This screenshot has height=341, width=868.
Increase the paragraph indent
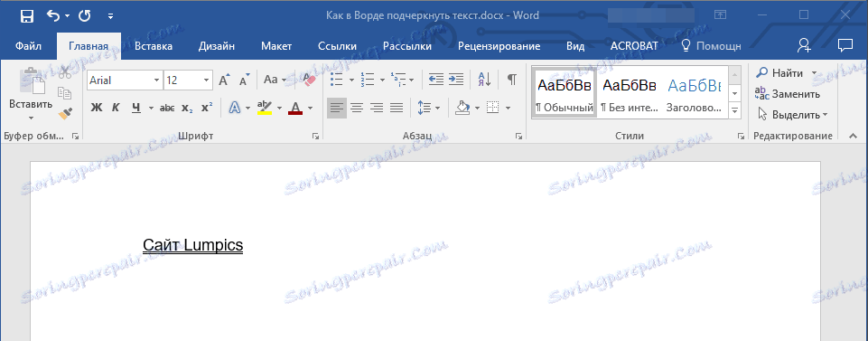pos(455,80)
